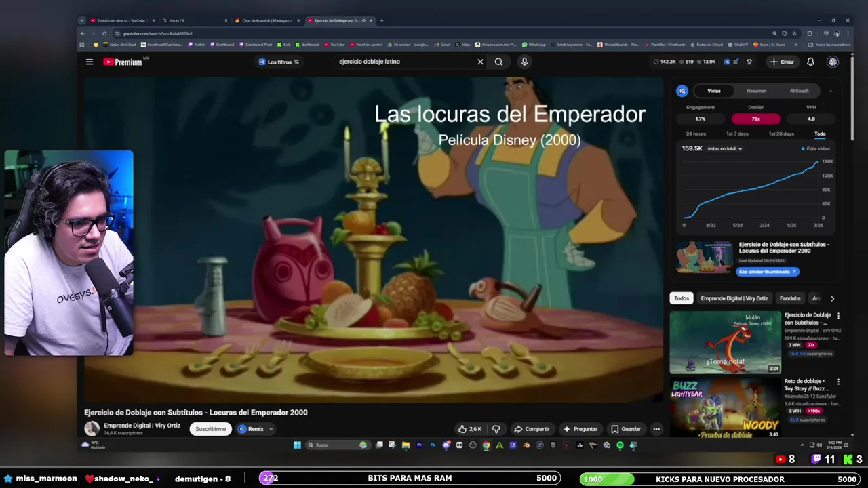Click the WhatsApp bookmark
The image size is (868, 488).
click(x=534, y=45)
